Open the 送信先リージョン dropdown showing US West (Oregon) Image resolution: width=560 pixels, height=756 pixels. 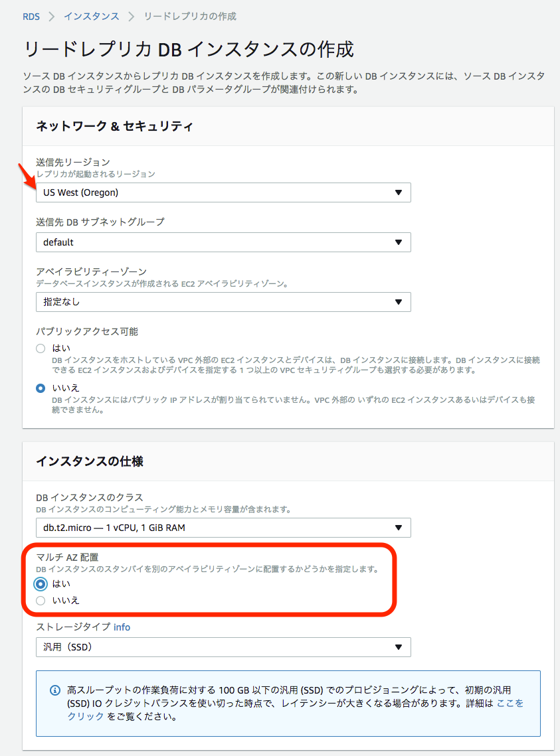point(223,192)
